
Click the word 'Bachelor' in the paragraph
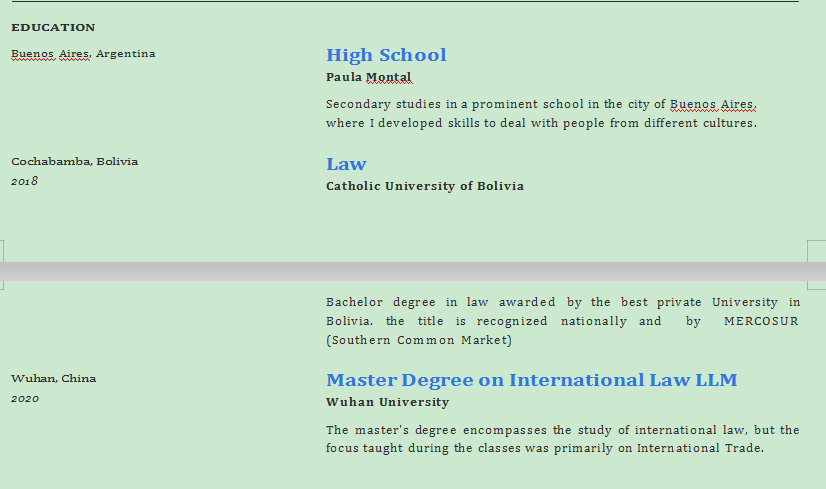pyautogui.click(x=354, y=302)
